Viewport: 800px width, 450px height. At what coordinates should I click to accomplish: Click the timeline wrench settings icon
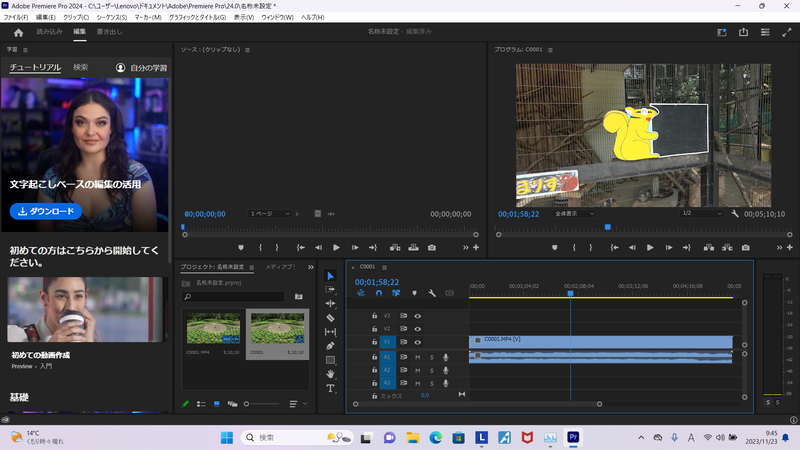click(431, 293)
